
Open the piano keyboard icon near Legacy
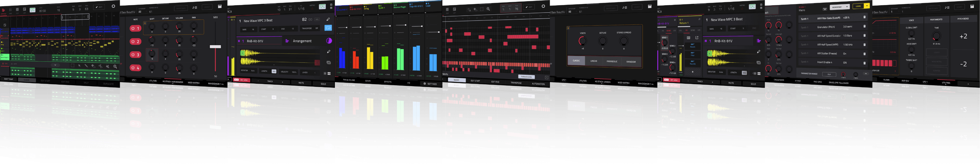tap(220, 6)
